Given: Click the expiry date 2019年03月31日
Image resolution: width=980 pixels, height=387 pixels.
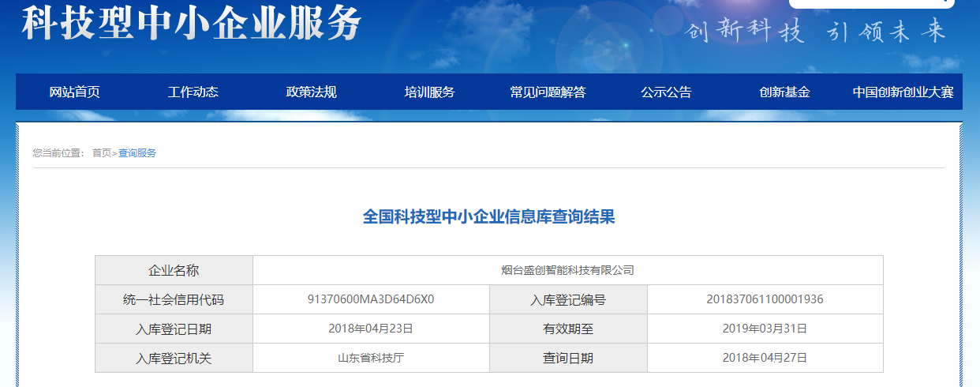Looking at the screenshot, I should (x=765, y=329).
